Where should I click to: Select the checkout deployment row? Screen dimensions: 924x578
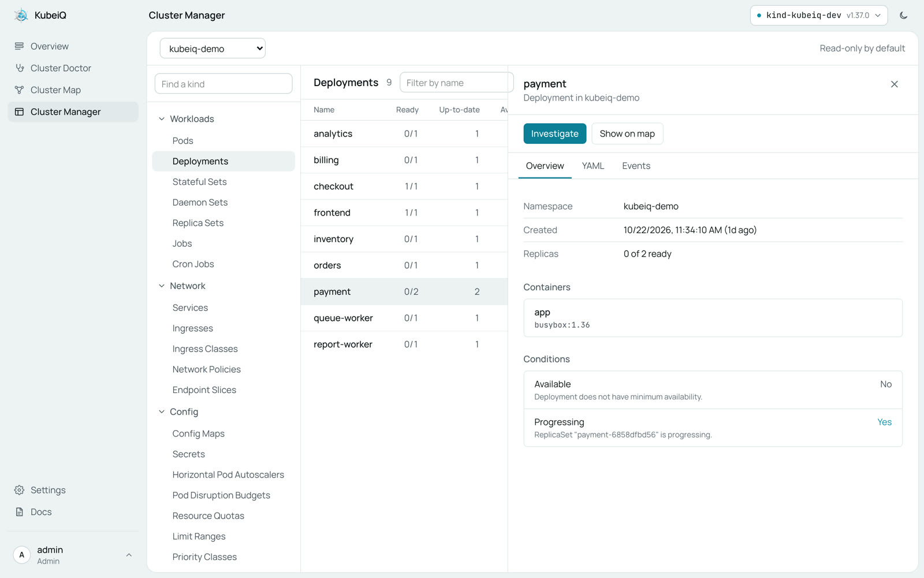[x=404, y=186]
